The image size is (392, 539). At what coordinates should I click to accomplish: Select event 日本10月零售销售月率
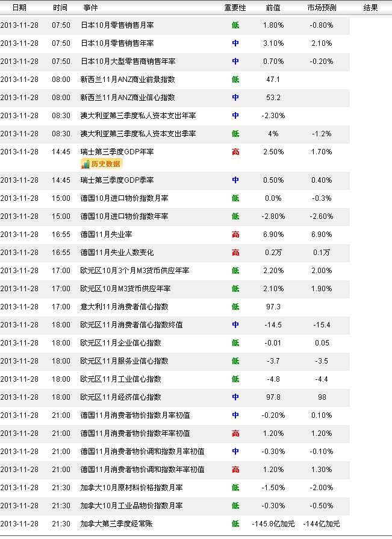tap(117, 25)
